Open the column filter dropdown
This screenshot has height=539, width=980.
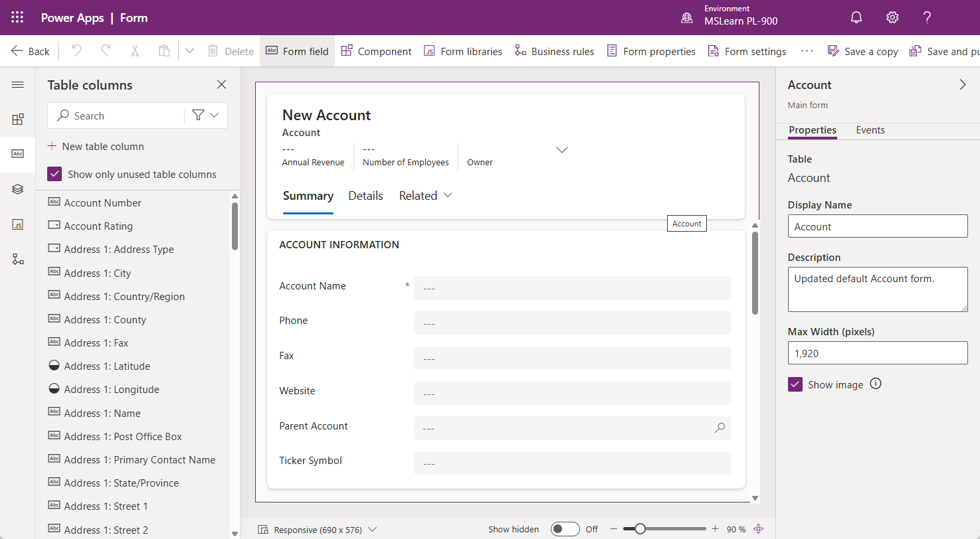pyautogui.click(x=206, y=116)
